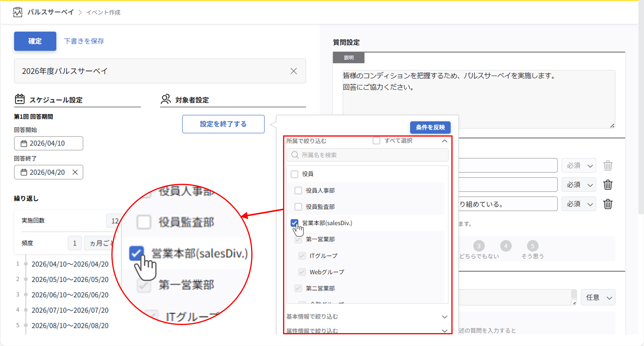Click 下書きを保存 link
The width and height of the screenshot is (644, 346).
click(x=84, y=41)
